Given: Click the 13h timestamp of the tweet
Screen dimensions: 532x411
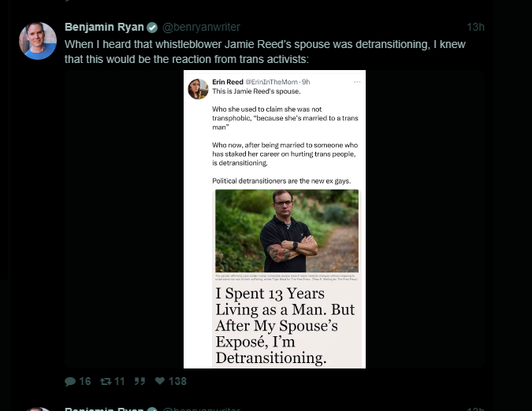Looking at the screenshot, I should click(475, 28).
